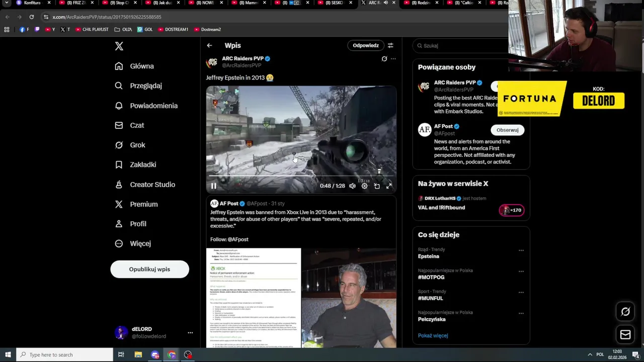
Task: Click the Grok icon on the post
Action: tap(384, 59)
